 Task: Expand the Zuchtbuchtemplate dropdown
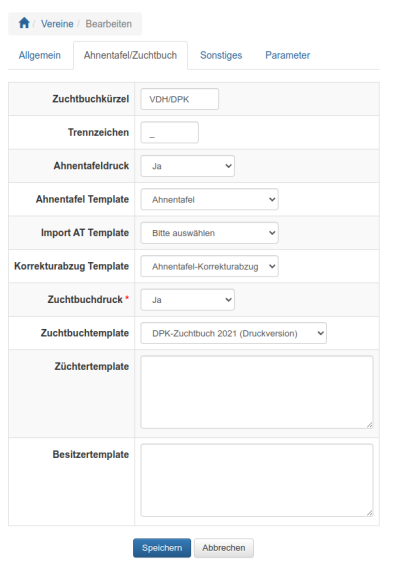(x=234, y=333)
